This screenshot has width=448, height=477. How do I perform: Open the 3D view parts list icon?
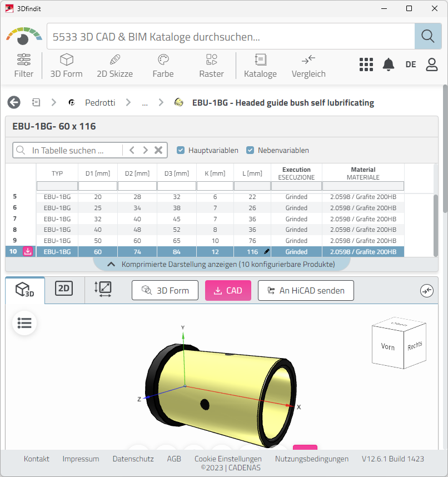[x=24, y=323]
